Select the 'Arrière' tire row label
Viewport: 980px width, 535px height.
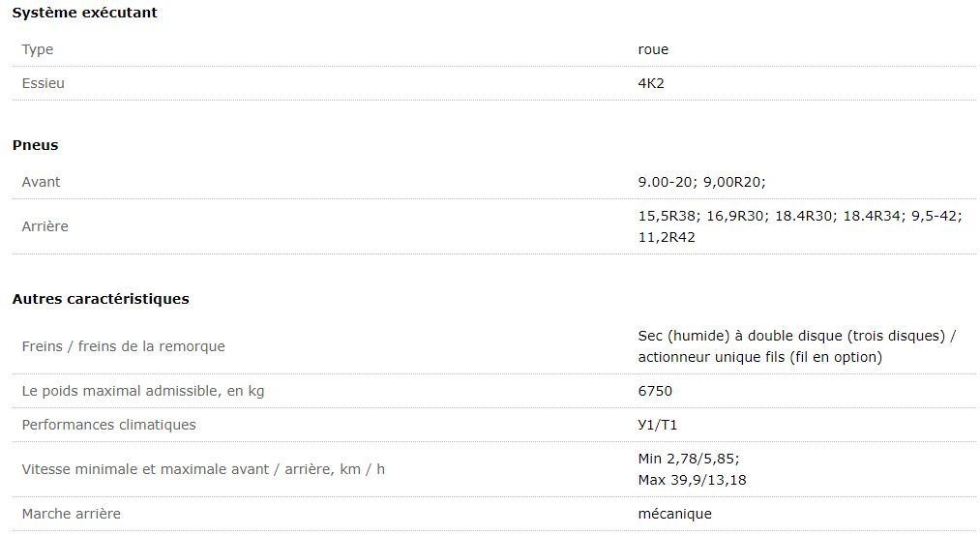(45, 226)
